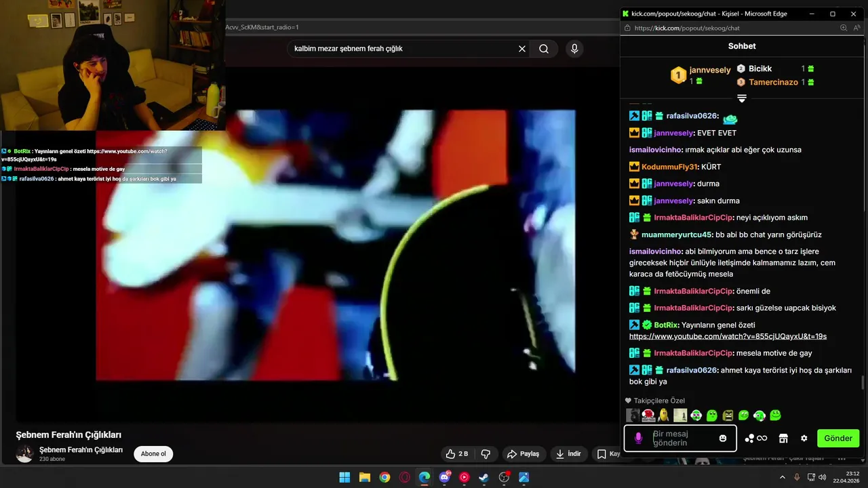Click the video title Şebnem Ferah'ın Çığlıkları
Screen dimensions: 868x488
pyautogui.click(x=68, y=434)
